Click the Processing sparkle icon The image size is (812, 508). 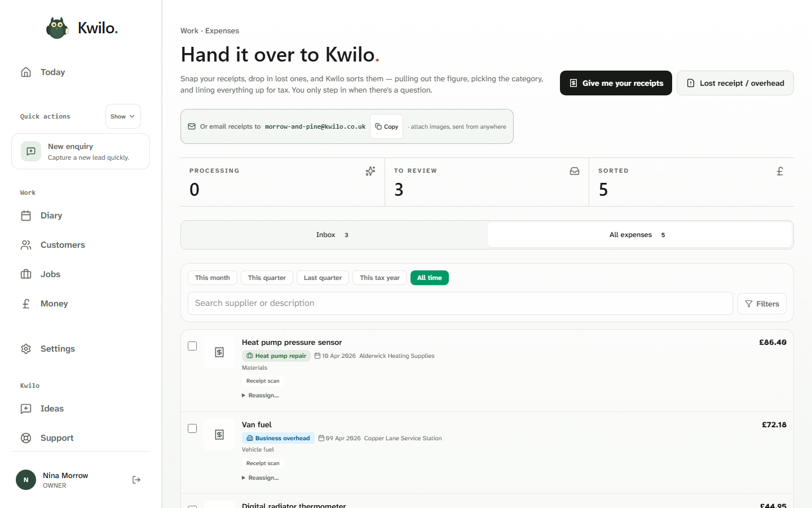[x=370, y=171]
